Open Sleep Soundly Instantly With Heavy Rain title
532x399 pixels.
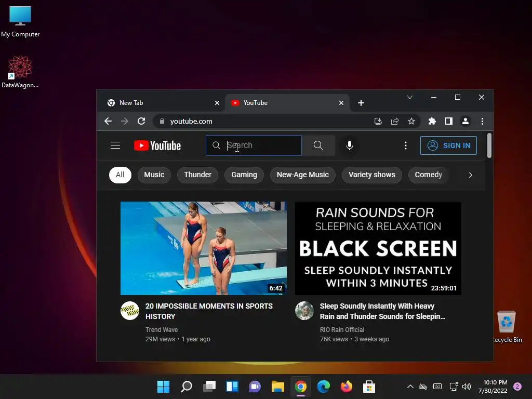tap(382, 311)
